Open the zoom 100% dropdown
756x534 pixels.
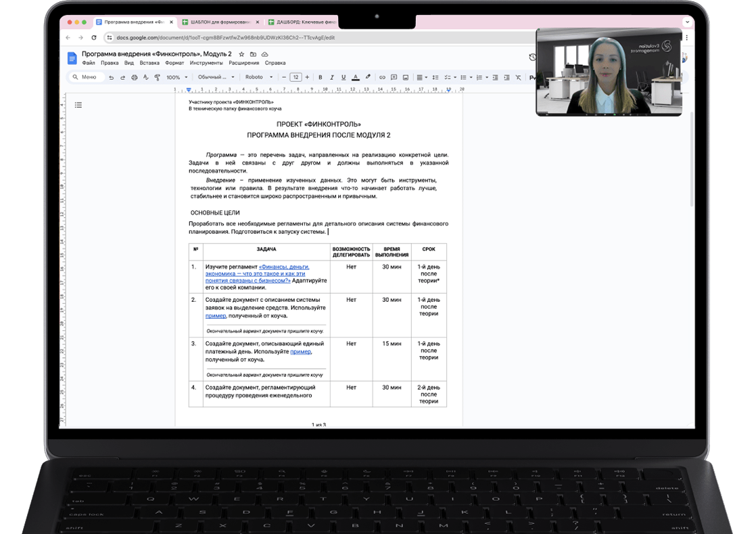pos(177,77)
